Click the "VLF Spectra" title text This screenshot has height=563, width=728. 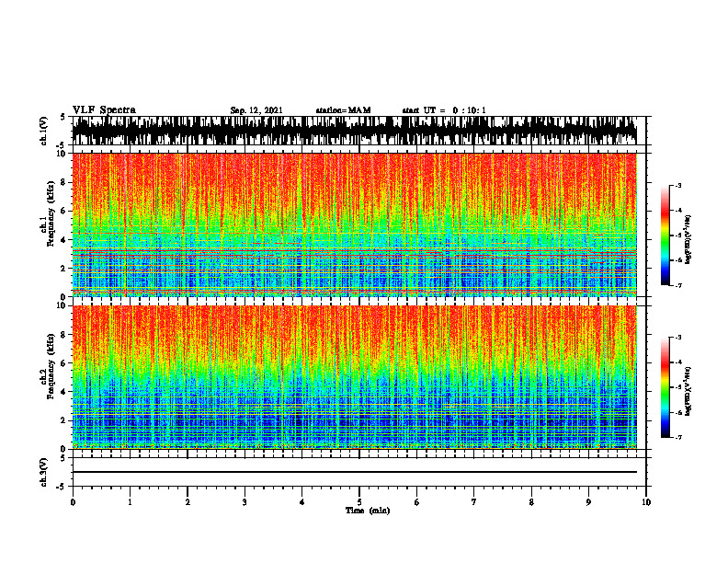(104, 110)
